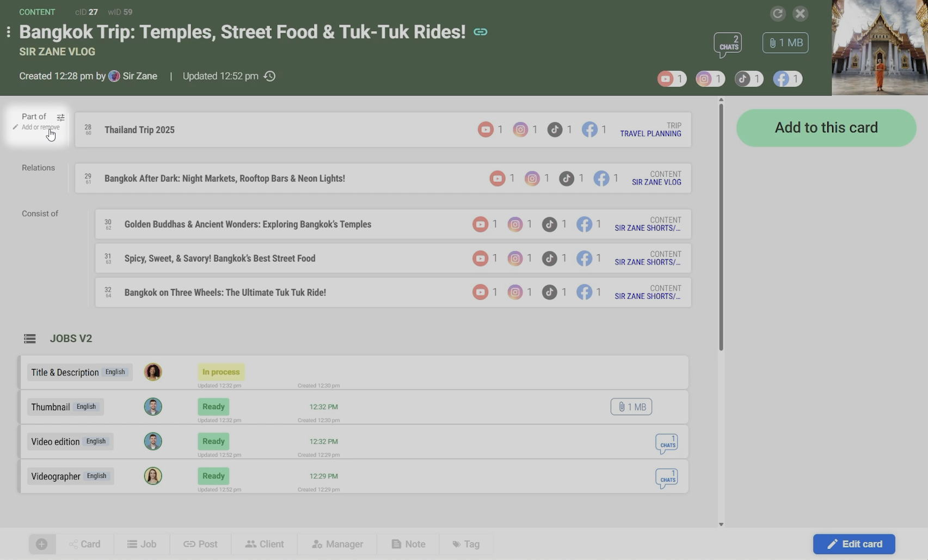This screenshot has width=928, height=560.
Task: Click the refresh icon in the header
Action: [777, 14]
